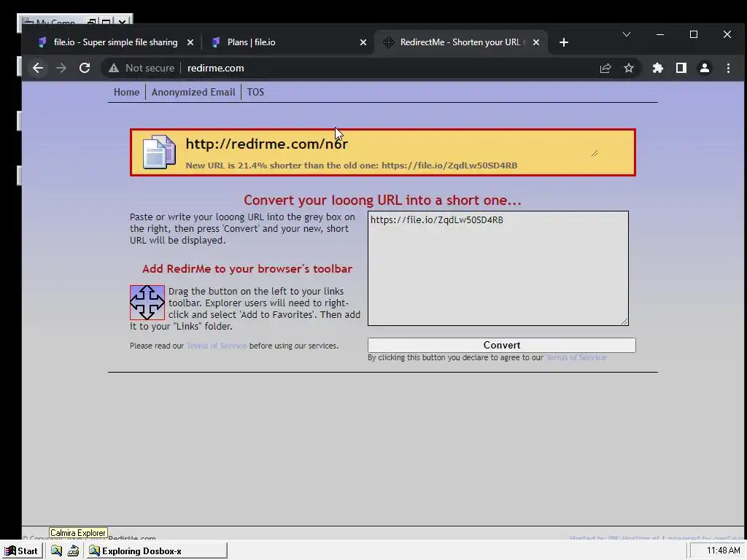The image size is (747, 560).
Task: Open the Anonymized Email page
Action: pyautogui.click(x=193, y=93)
